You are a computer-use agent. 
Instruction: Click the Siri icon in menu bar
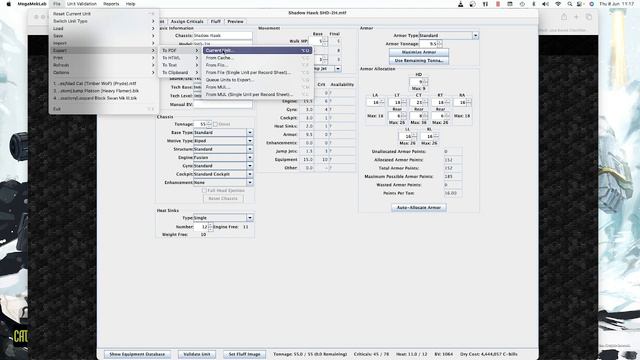(591, 4)
